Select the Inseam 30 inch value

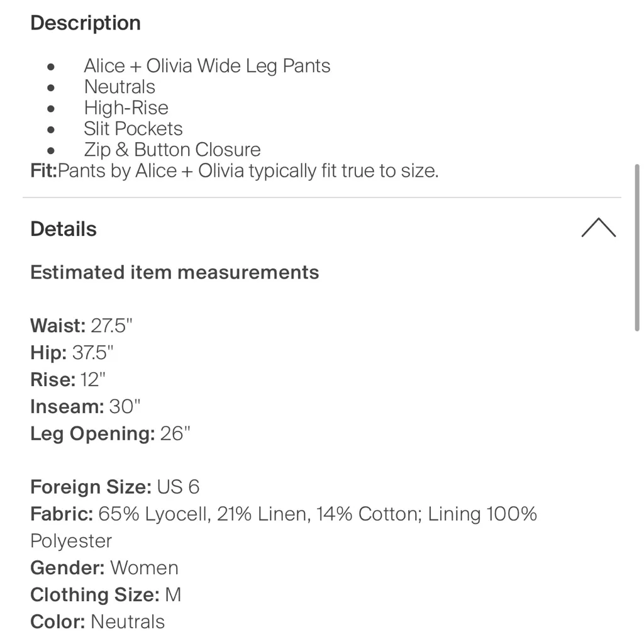(86, 407)
